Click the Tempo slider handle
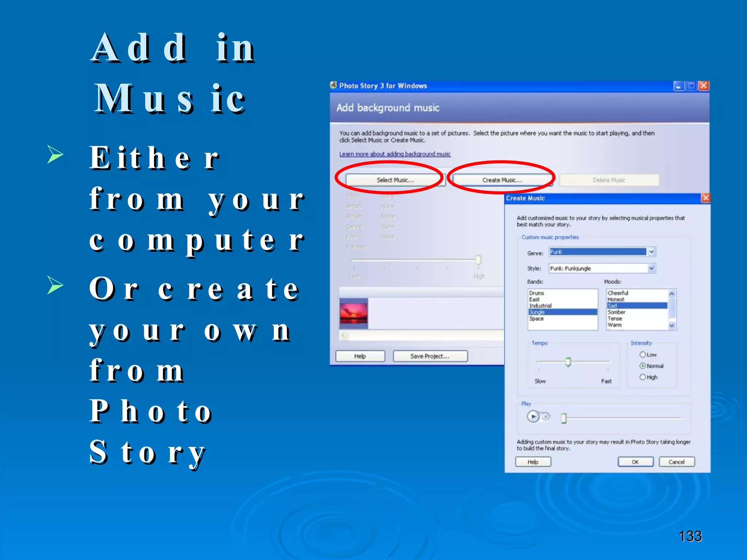The image size is (747, 560). pos(568,362)
